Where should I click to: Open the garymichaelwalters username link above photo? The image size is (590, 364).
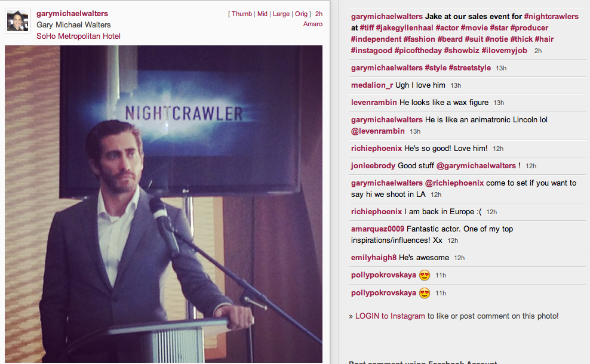pyautogui.click(x=72, y=14)
